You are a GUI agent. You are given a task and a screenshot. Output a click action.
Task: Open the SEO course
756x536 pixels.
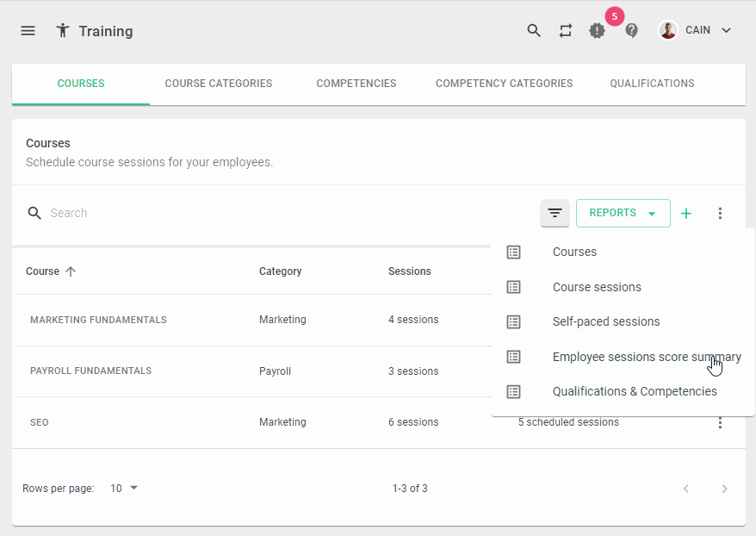[x=39, y=422]
